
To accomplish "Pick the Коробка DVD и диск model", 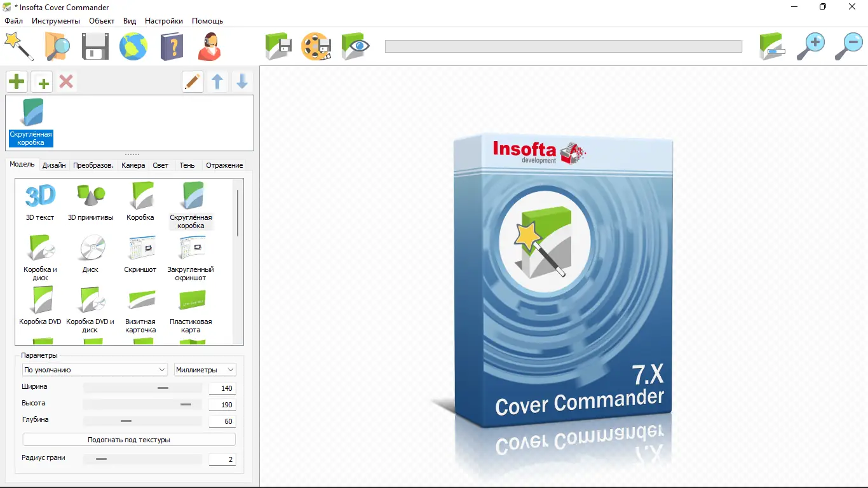I will coord(90,310).
